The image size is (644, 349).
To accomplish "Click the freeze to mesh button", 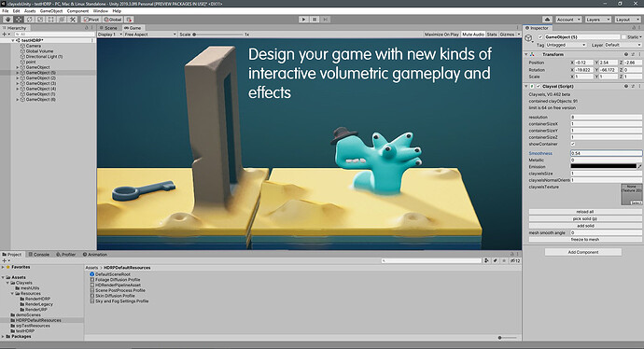I will [x=585, y=240].
